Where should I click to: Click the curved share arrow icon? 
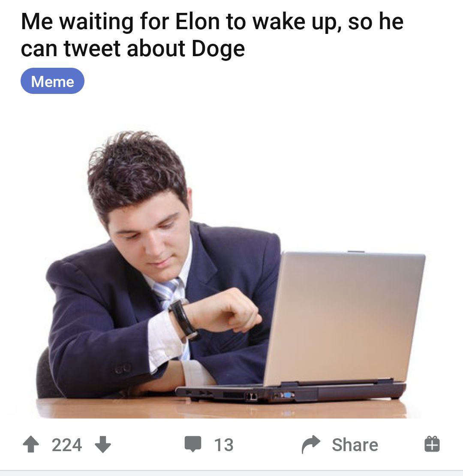point(311,444)
